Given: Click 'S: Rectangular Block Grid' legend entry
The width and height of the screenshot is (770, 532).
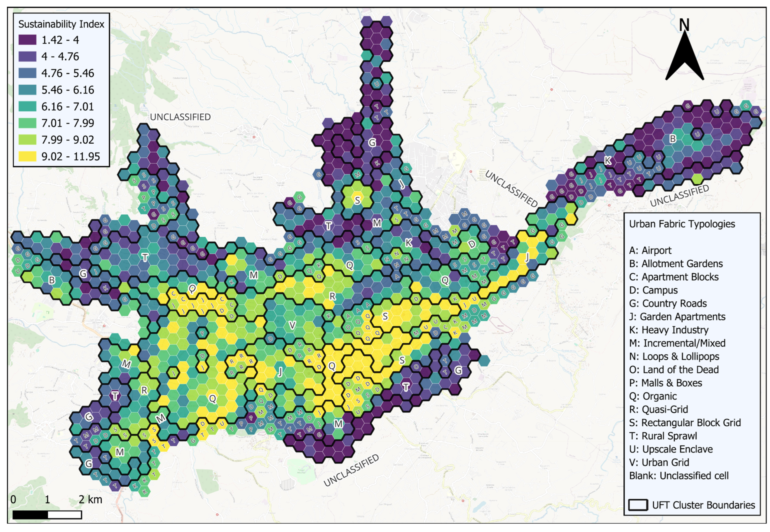Looking at the screenshot, I should point(685,423).
